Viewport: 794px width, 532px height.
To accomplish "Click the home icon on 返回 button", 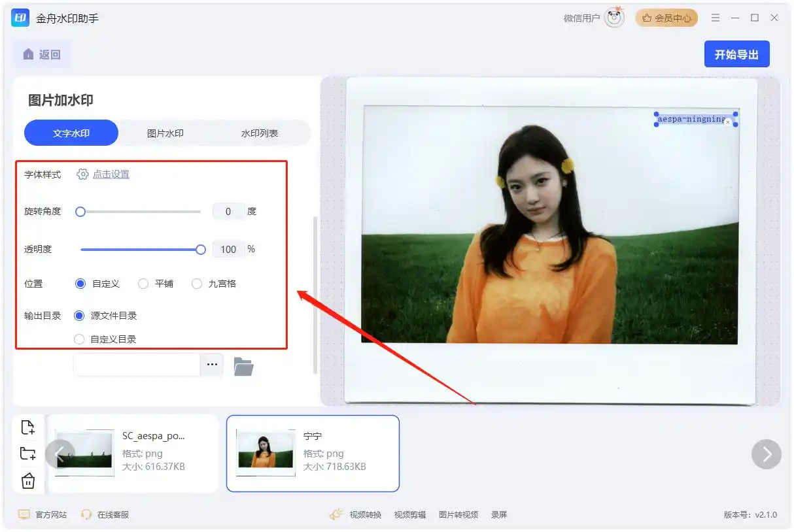I will click(28, 54).
